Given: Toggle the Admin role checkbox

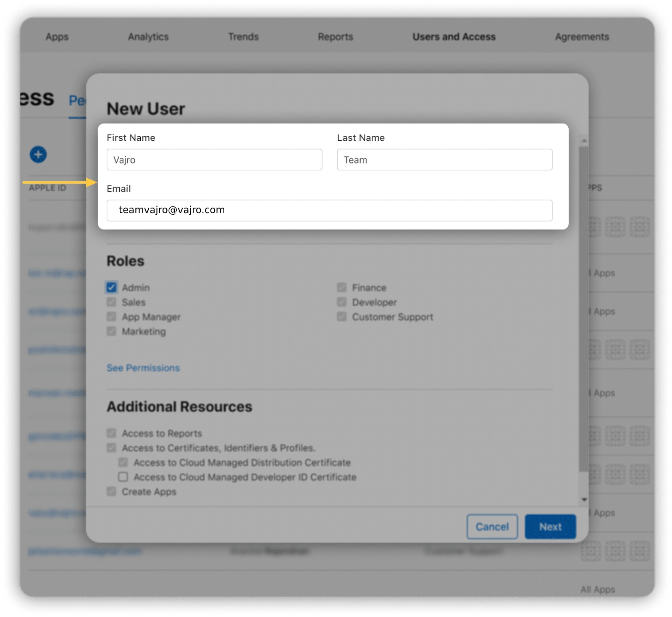Looking at the screenshot, I should click(x=111, y=287).
